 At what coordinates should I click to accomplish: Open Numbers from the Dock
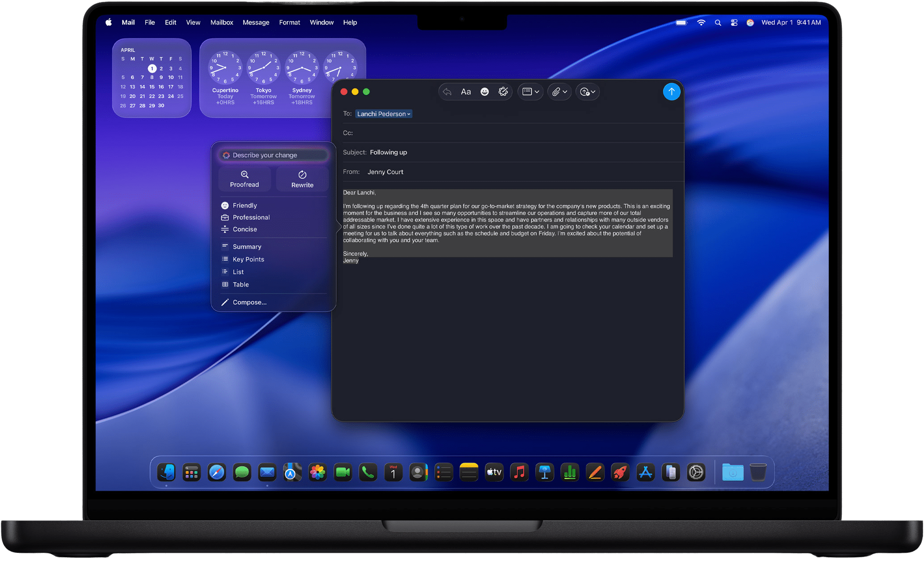(x=570, y=472)
